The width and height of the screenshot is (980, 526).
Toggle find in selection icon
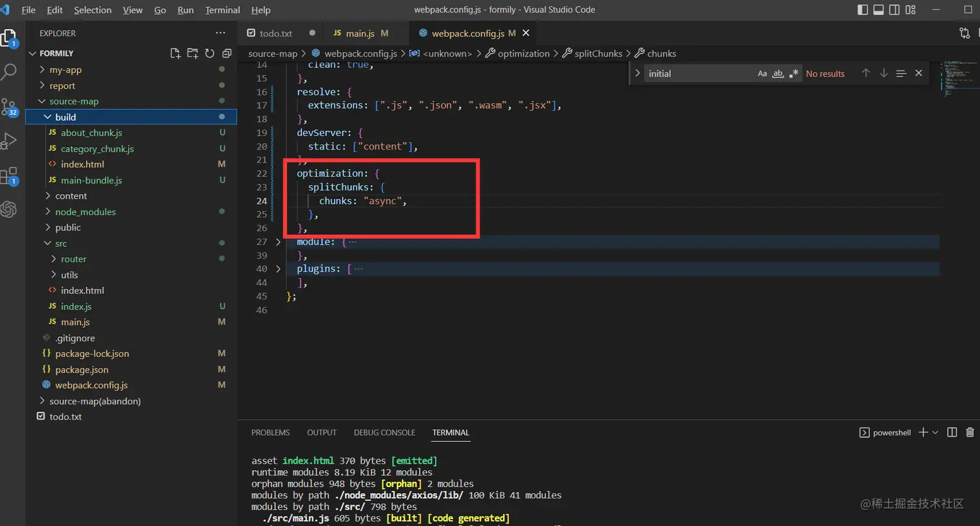901,73
